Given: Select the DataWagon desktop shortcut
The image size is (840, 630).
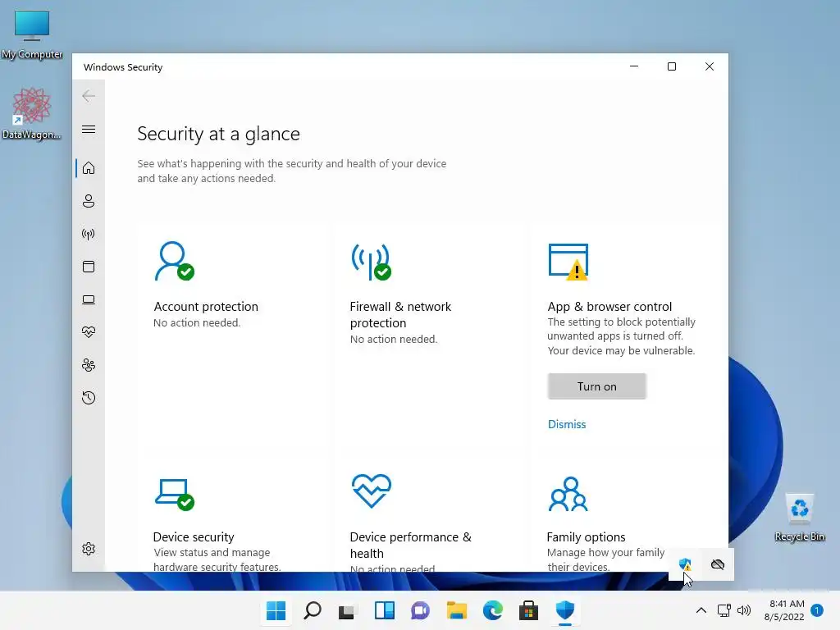Looking at the screenshot, I should tap(32, 113).
